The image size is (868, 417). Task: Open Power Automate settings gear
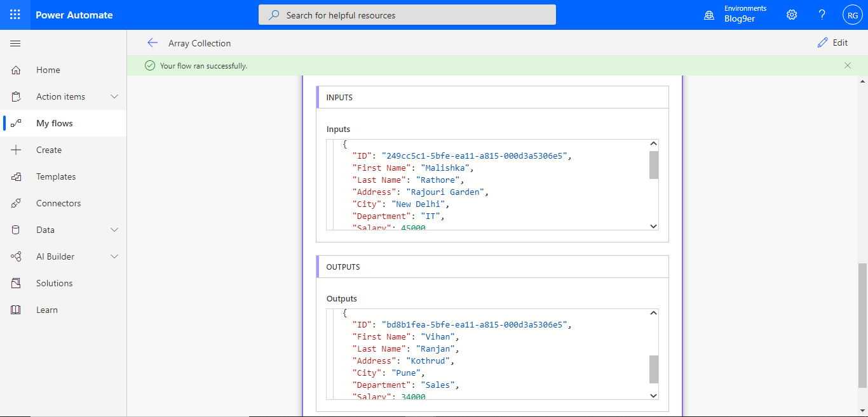[791, 14]
